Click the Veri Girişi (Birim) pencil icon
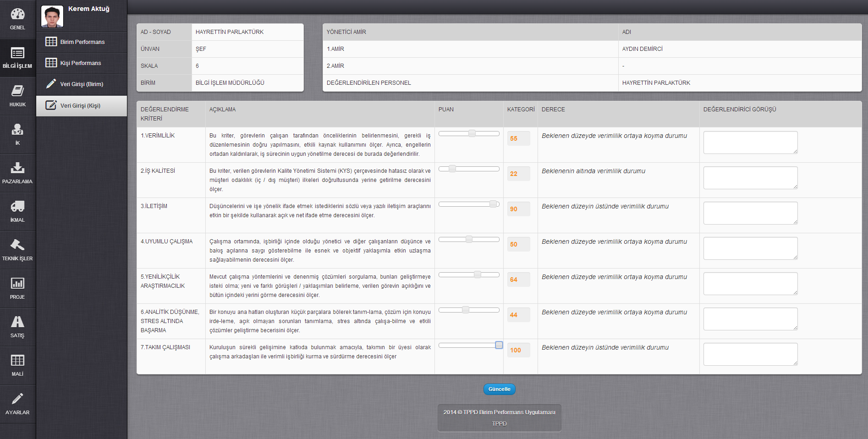This screenshot has width=868, height=439. (x=51, y=84)
